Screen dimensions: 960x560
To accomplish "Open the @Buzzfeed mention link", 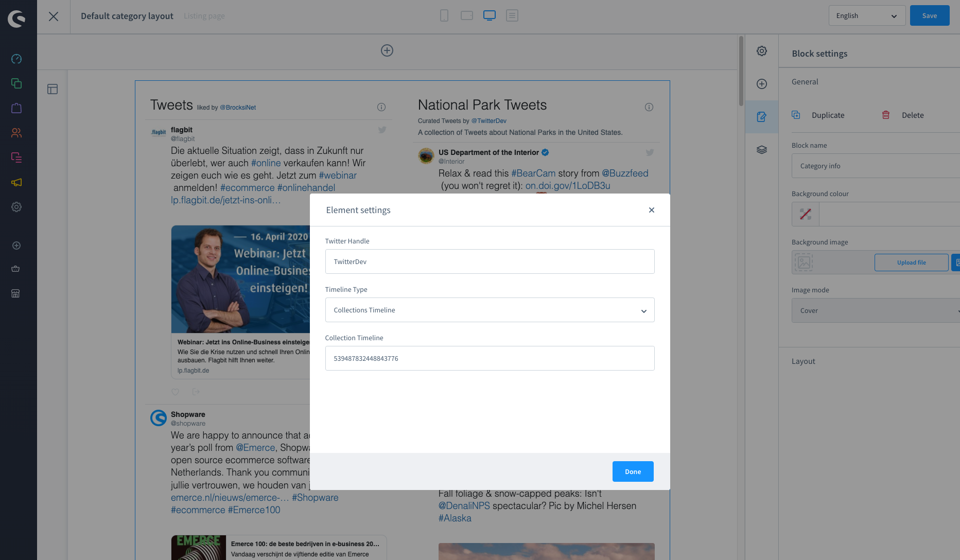I will [625, 173].
